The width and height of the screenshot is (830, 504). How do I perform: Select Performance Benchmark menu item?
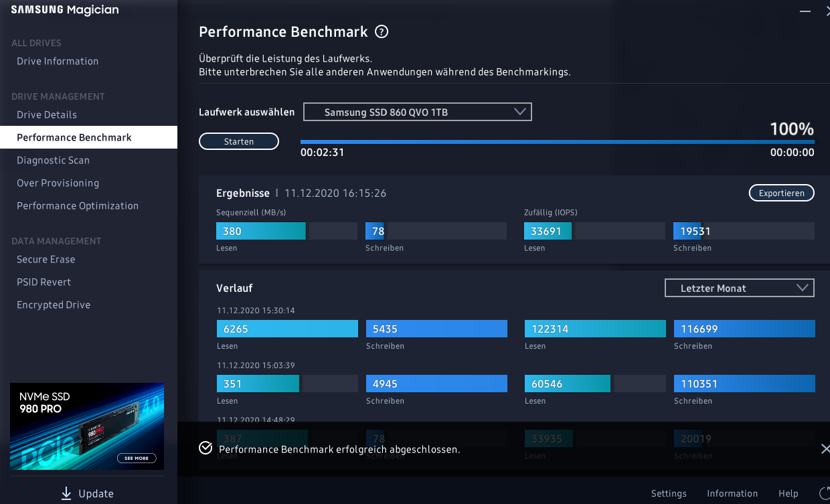(88, 137)
